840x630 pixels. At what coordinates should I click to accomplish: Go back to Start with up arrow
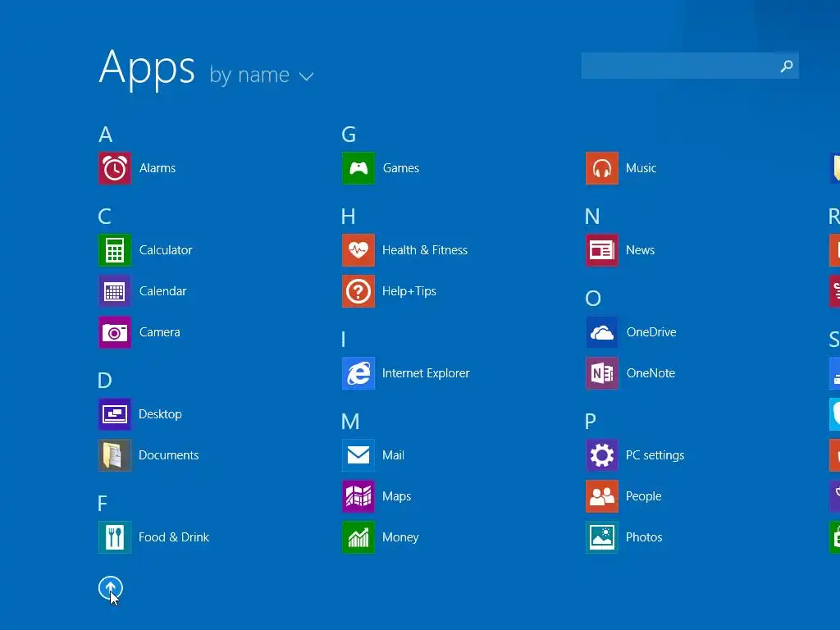pyautogui.click(x=111, y=588)
